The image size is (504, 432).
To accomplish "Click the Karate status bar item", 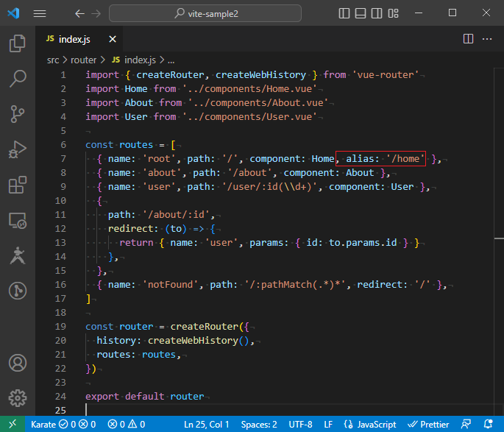I will pos(63,425).
